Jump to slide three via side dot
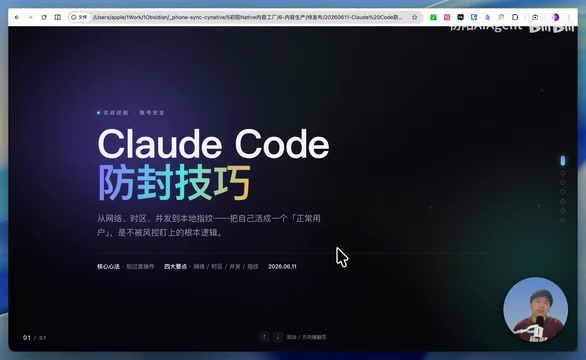The image size is (586, 360). [x=563, y=182]
